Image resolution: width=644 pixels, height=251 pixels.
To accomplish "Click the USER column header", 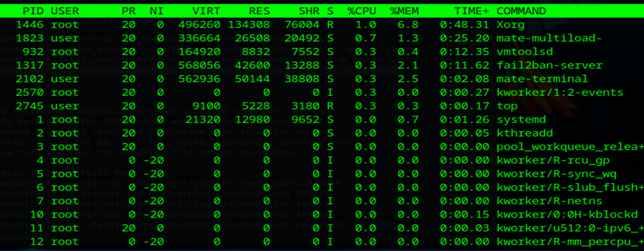I will [65, 11].
